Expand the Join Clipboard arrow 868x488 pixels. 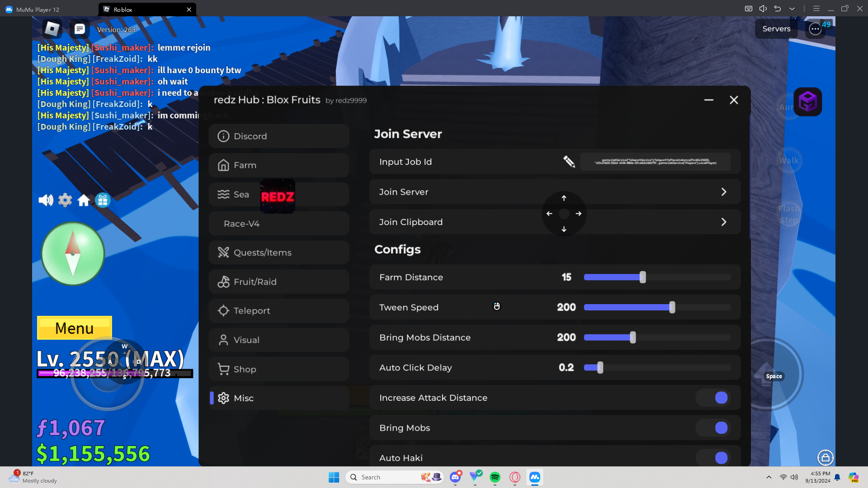[724, 222]
